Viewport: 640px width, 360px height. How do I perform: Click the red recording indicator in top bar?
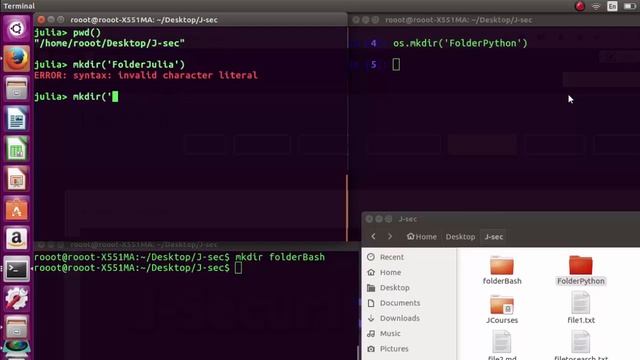click(580, 6)
